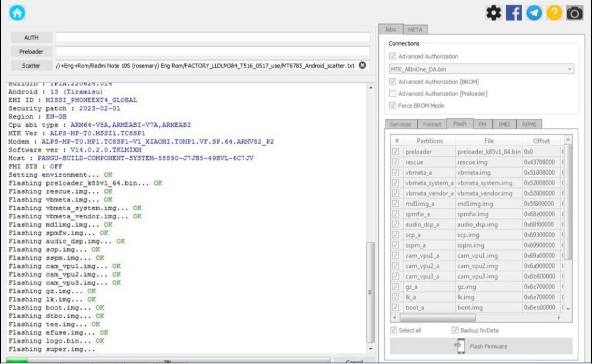
Task: Toggle Backup NvData checkbox
Action: 455,330
